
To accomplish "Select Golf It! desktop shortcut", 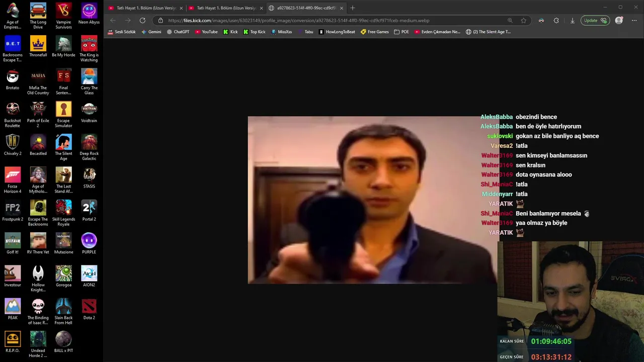I will 13,244.
